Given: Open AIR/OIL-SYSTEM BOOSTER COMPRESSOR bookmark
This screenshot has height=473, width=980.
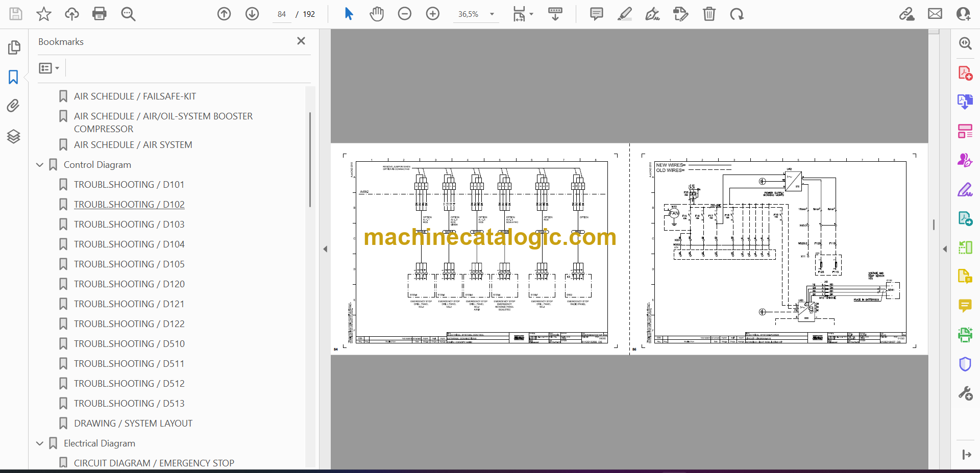Looking at the screenshot, I should (163, 122).
